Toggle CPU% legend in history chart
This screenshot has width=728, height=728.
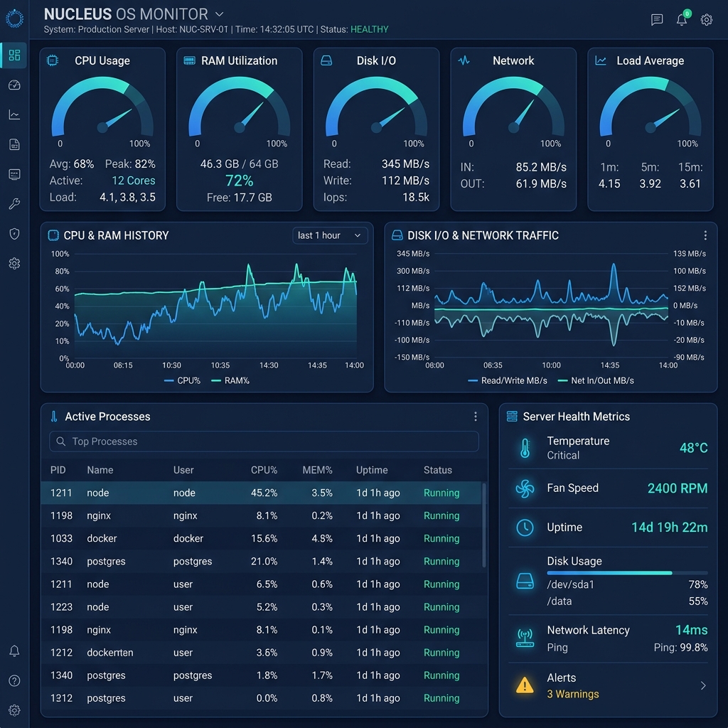click(x=183, y=380)
